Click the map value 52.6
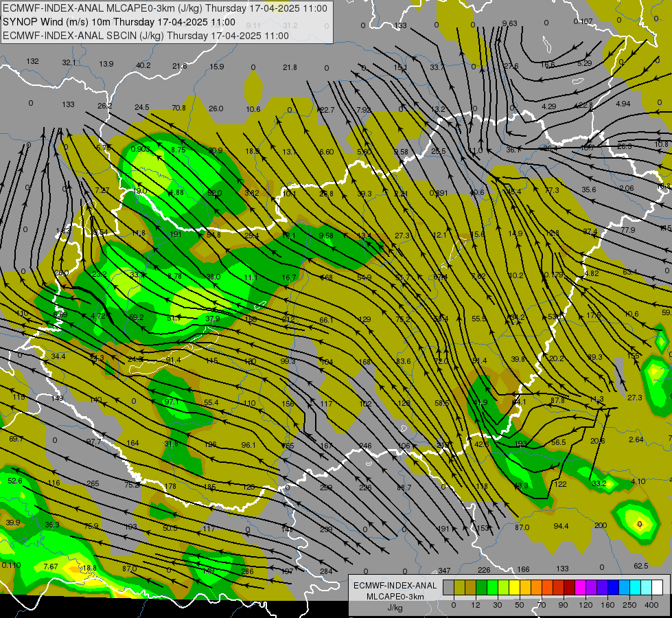The width and height of the screenshot is (672, 618). tap(15, 481)
